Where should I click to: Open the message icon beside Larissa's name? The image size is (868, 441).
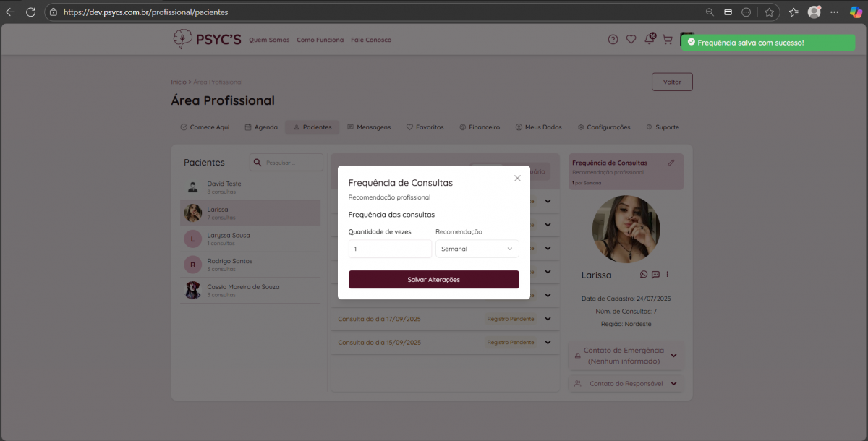click(655, 275)
